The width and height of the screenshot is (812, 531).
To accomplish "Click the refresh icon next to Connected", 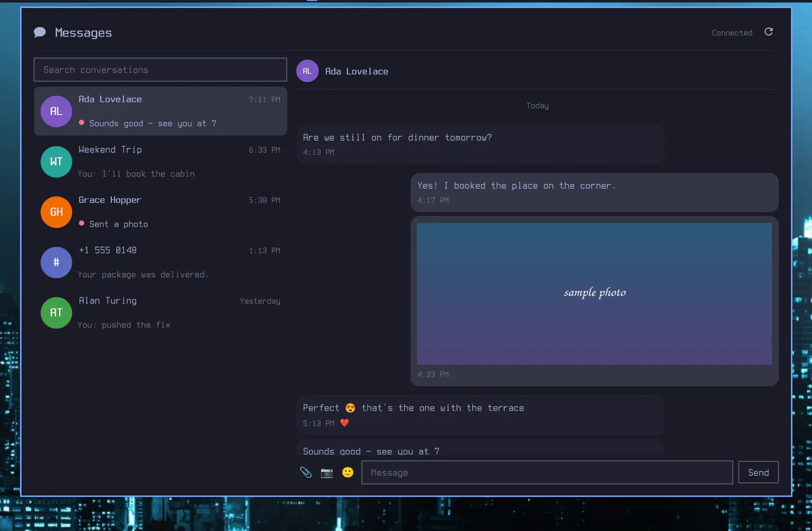I will pos(768,32).
